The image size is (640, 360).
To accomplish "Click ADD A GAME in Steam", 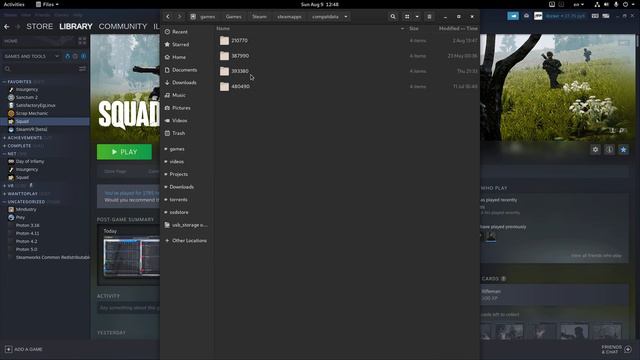I will pyautogui.click(x=24, y=349).
